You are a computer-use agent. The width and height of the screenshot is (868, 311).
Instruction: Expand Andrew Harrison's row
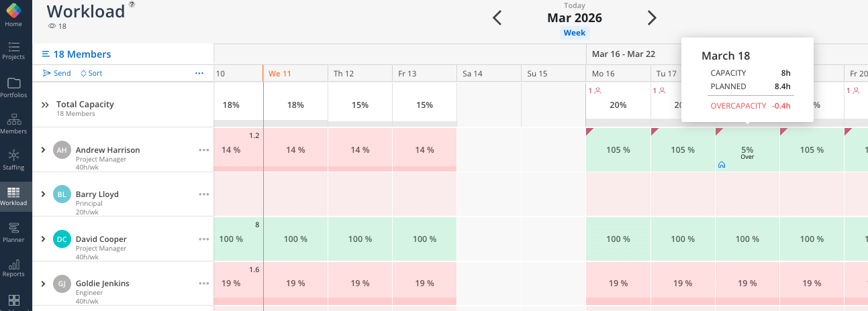pyautogui.click(x=44, y=149)
